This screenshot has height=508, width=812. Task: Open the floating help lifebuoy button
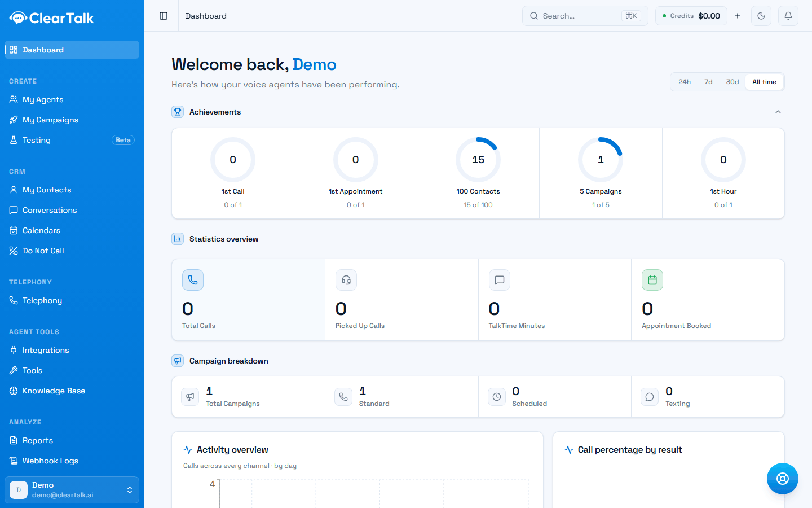pos(783,479)
